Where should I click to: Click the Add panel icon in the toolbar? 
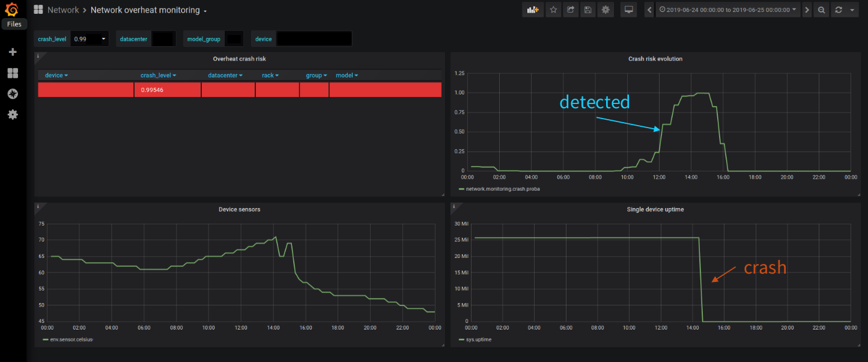(x=532, y=10)
